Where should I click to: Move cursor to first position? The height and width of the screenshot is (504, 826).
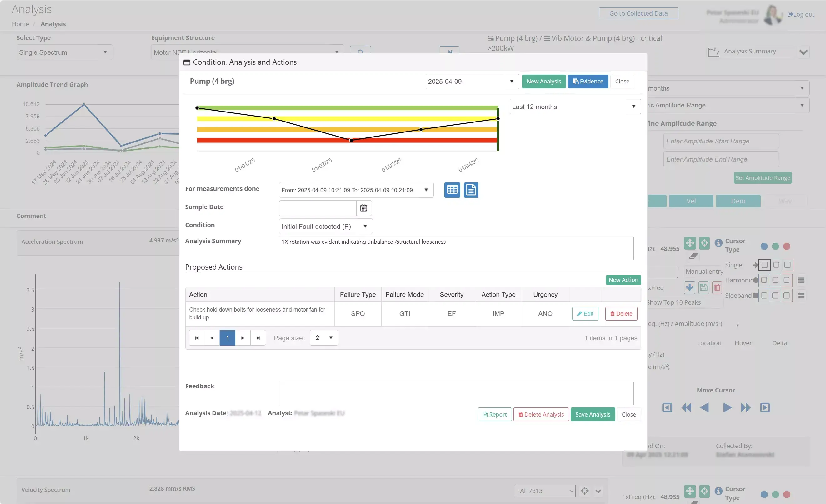[x=667, y=407]
